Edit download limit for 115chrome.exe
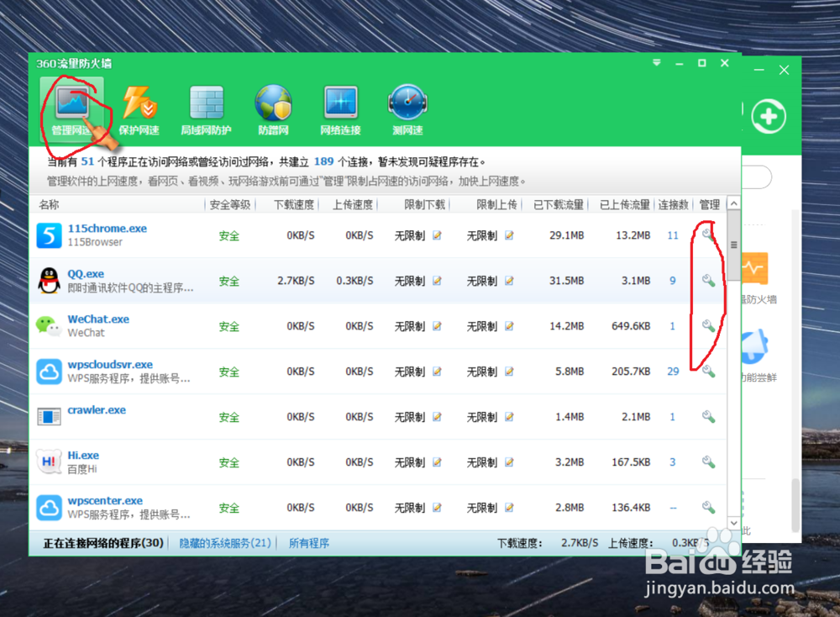Image resolution: width=840 pixels, height=617 pixels. pyautogui.click(x=437, y=235)
